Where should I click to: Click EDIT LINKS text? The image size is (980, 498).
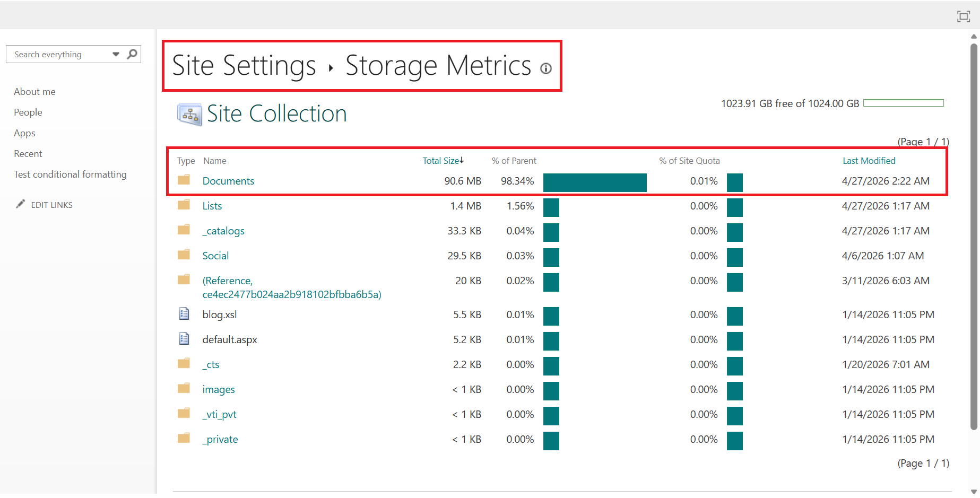pyautogui.click(x=52, y=205)
